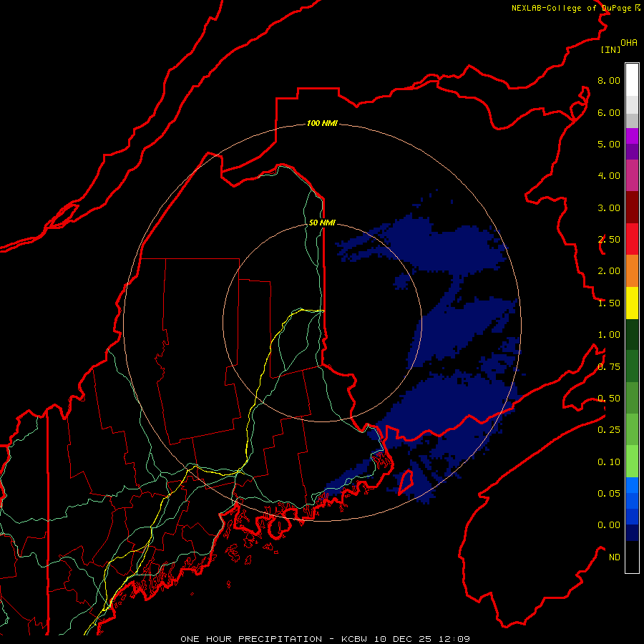Click the 0.10 legend value
Screen dimensions: 644x644
click(x=609, y=462)
